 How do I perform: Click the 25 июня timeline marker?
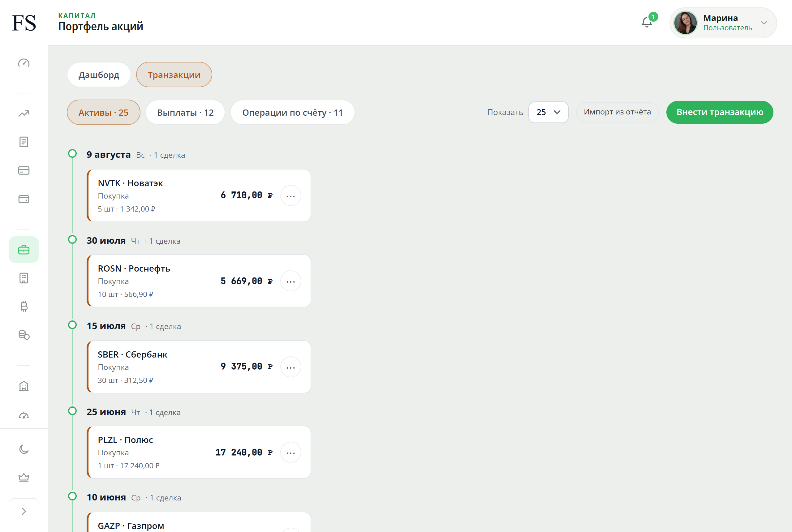tap(72, 411)
